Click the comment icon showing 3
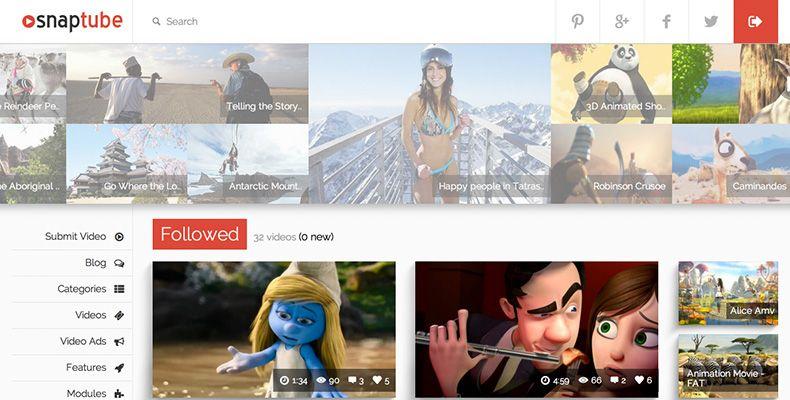The width and height of the screenshot is (790, 400). tap(352, 381)
